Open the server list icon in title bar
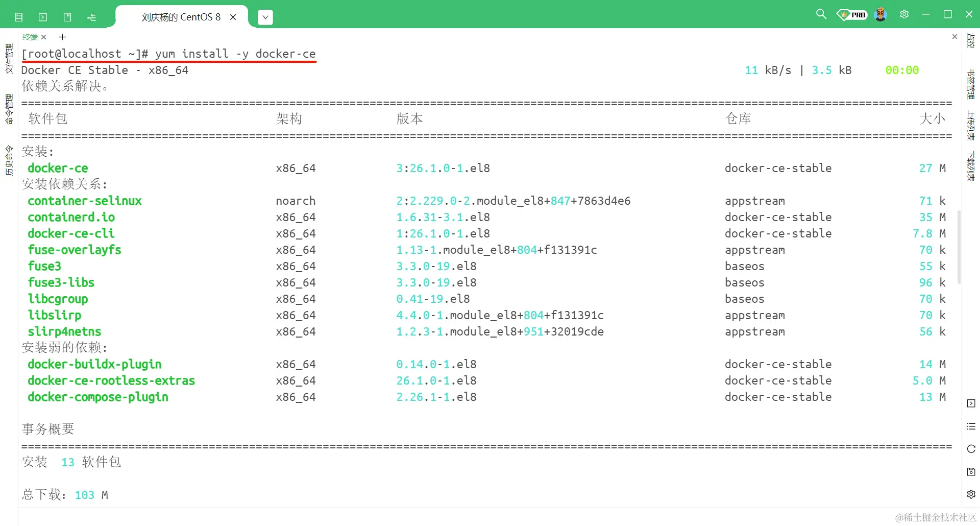 19,17
